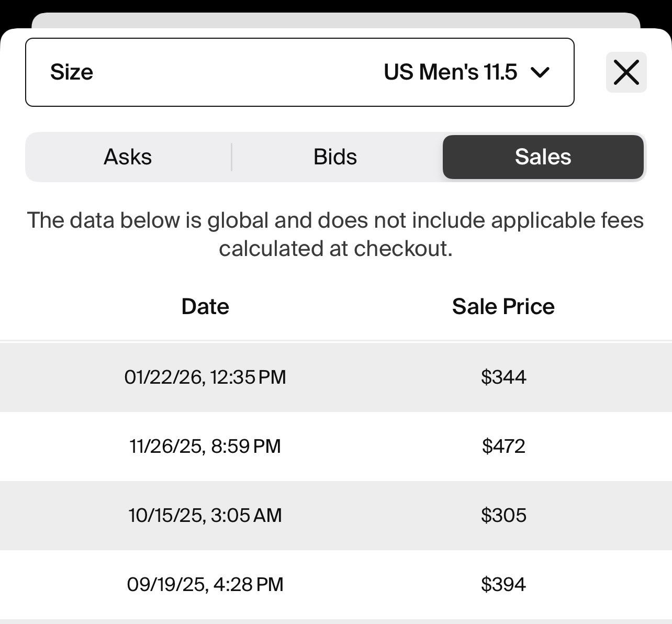Screen dimensions: 672x624
Task: Click the Sale Price column header
Action: coord(503,307)
